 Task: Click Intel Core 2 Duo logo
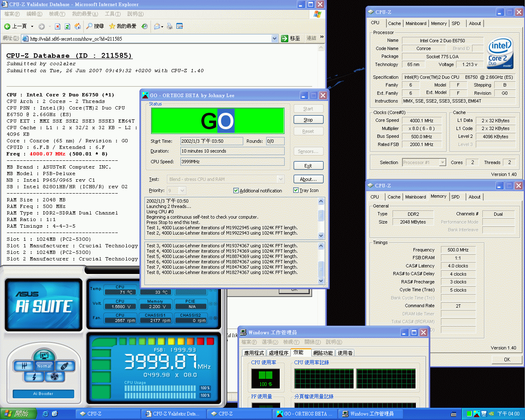click(x=500, y=53)
